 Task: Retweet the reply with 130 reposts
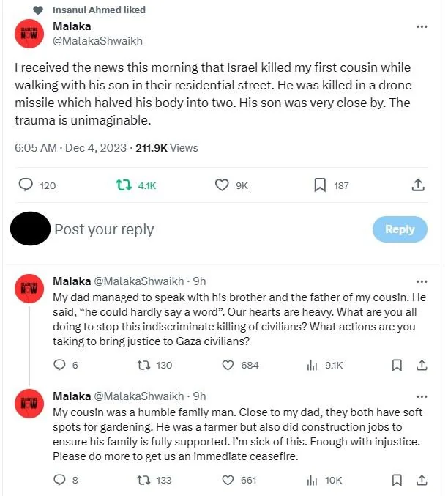pyautogui.click(x=143, y=366)
